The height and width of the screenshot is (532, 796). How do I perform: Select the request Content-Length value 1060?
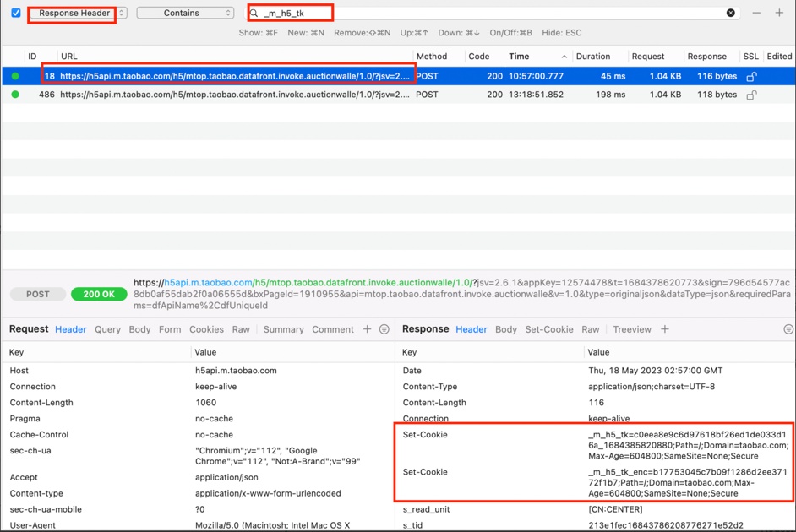pos(205,403)
